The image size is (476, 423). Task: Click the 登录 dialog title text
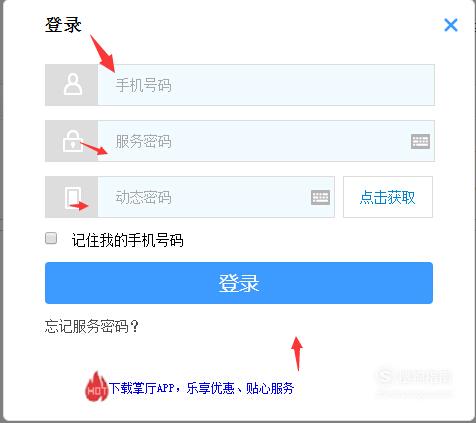(x=63, y=25)
